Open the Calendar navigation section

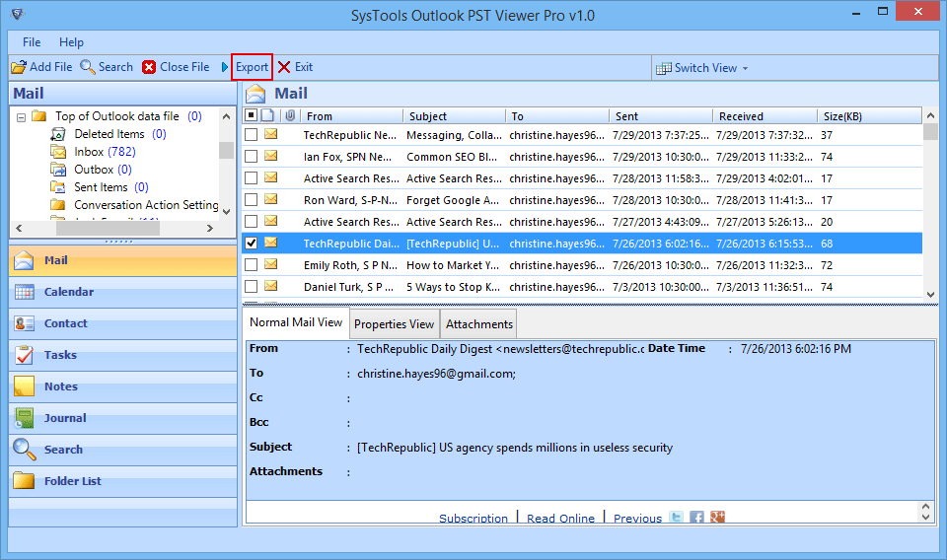122,292
